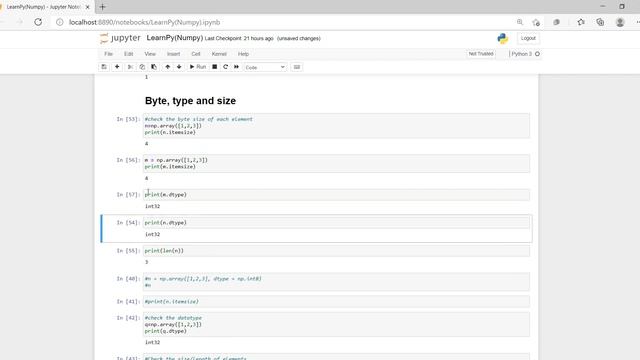The image size is (640, 360).
Task: Open browser zoom icon in address bar
Action: pyautogui.click(x=520, y=22)
